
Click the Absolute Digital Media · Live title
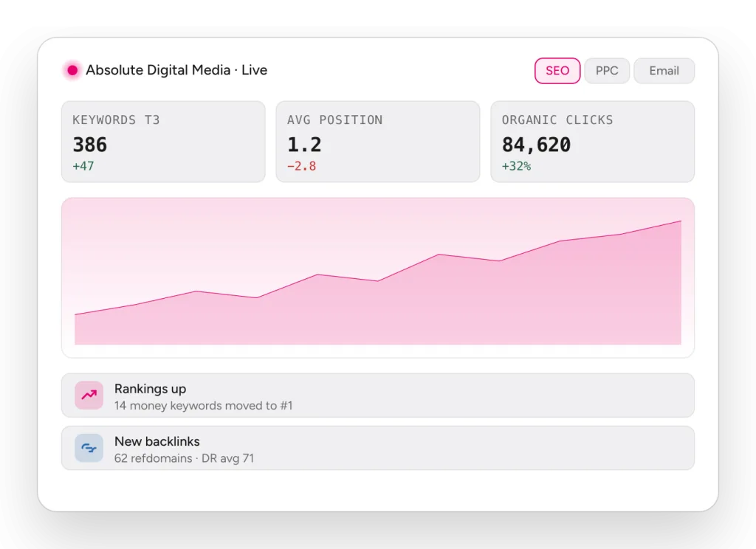tap(176, 70)
